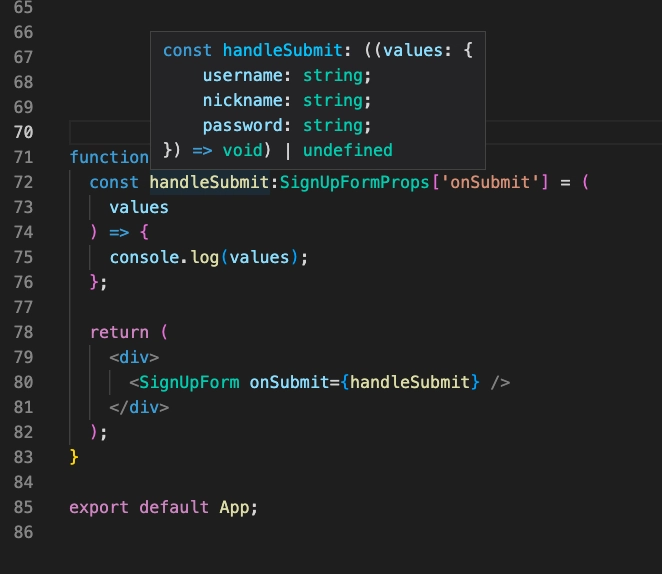Click line number 76 in the gutter

[x=23, y=282]
